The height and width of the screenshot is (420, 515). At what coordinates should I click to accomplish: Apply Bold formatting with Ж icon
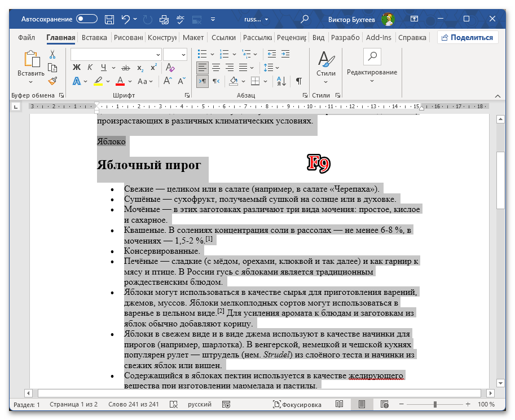[77, 68]
